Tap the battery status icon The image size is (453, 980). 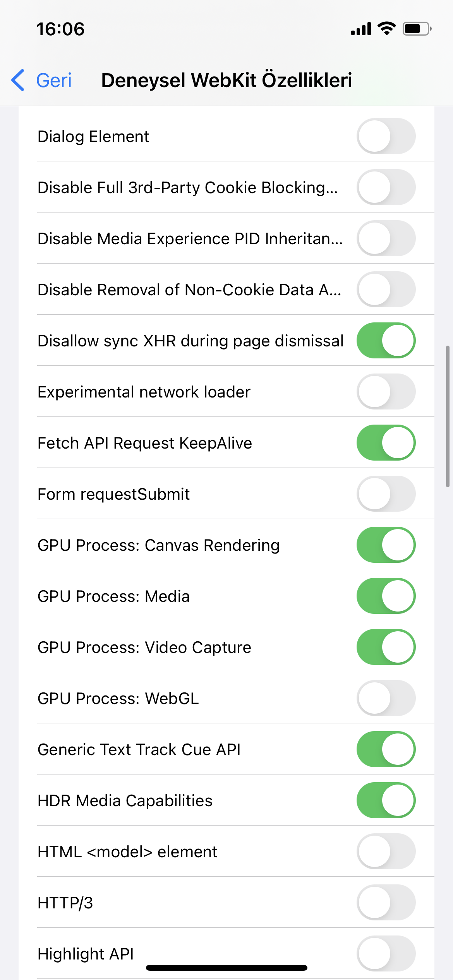point(417,29)
